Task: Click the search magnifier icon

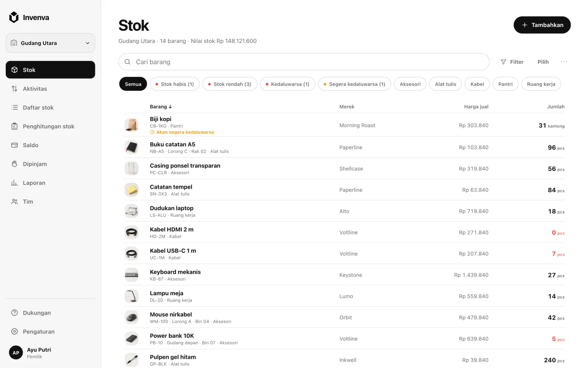Action: [127, 62]
